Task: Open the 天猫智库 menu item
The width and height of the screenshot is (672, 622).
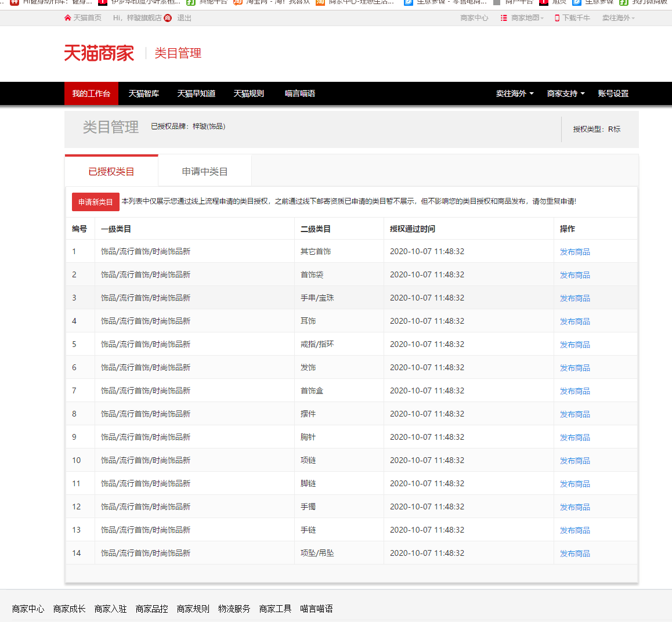Action: click(x=144, y=93)
